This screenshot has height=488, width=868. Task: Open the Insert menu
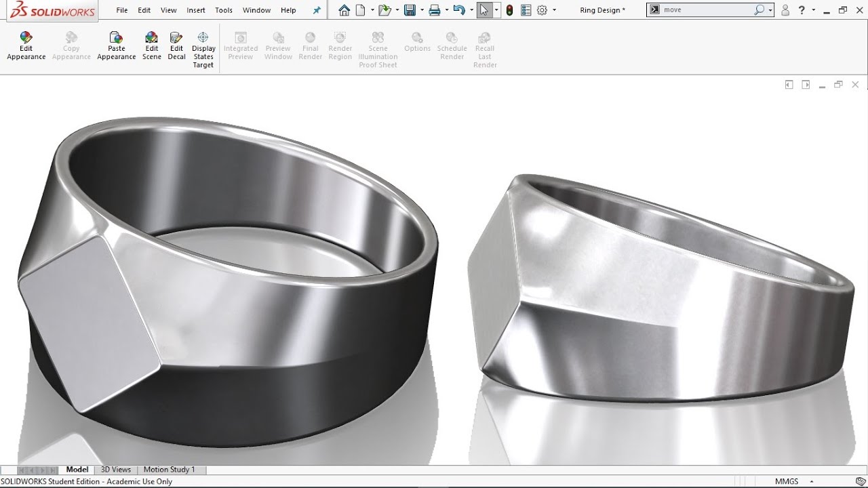(x=196, y=10)
